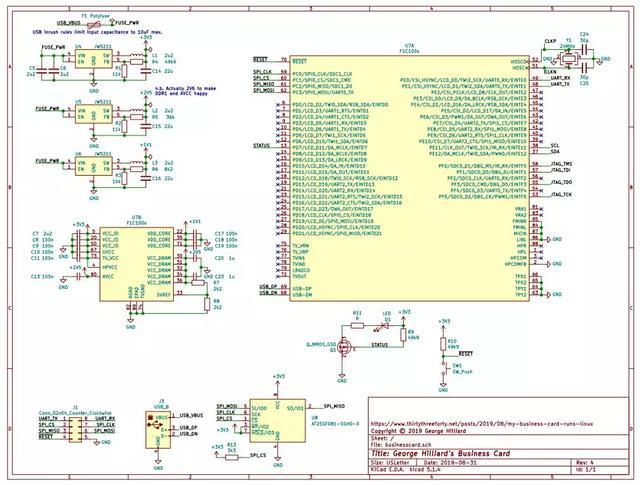Click the L1 2u2 inductor symbol

pos(136,55)
